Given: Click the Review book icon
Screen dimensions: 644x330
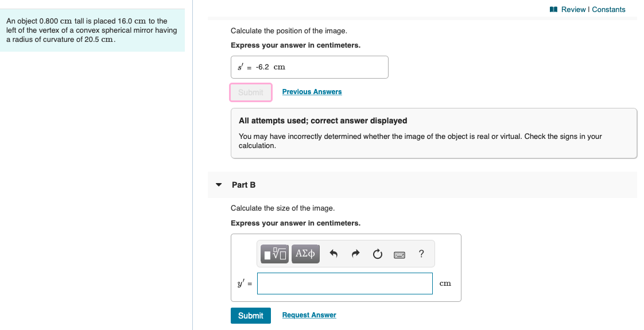Looking at the screenshot, I should pyautogui.click(x=554, y=9).
